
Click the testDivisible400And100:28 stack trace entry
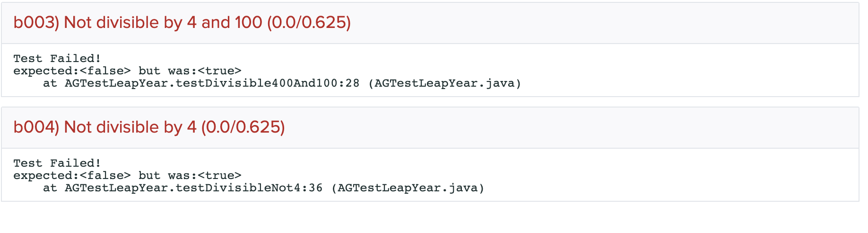tap(212, 83)
